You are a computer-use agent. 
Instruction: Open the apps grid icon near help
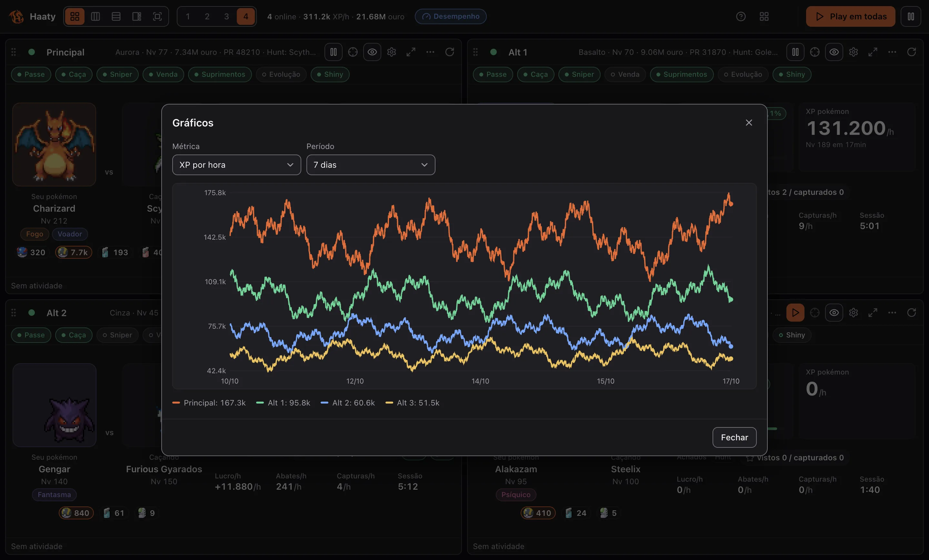click(x=764, y=16)
